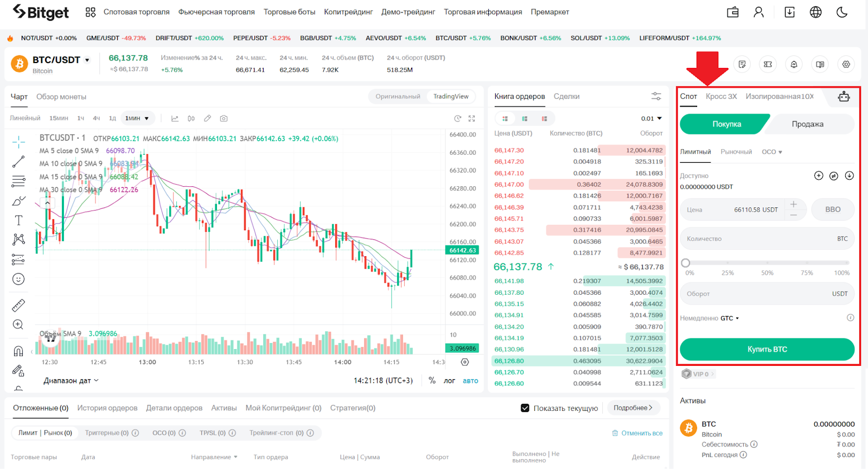
Task: Open the language globe icon
Action: click(815, 12)
